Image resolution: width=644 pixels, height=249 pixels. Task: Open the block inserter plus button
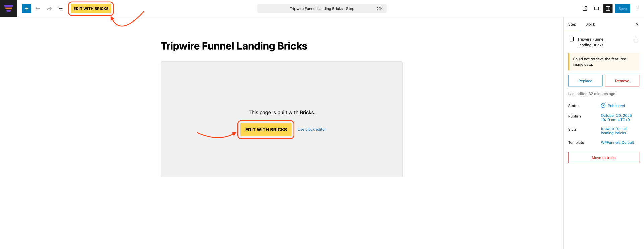[26, 9]
